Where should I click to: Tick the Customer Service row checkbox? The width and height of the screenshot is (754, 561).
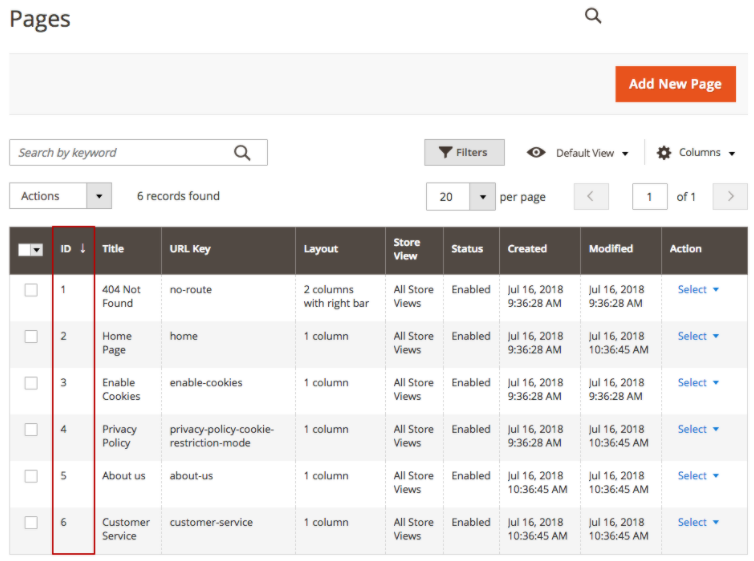31,523
